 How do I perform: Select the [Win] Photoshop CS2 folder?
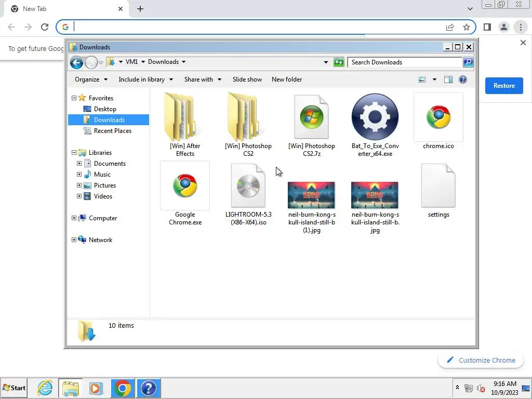click(248, 125)
